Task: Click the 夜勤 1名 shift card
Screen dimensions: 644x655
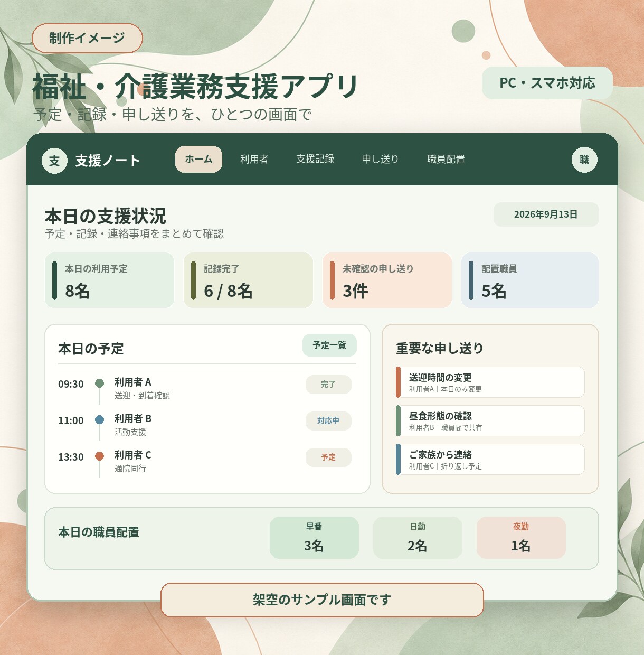Action: [521, 538]
